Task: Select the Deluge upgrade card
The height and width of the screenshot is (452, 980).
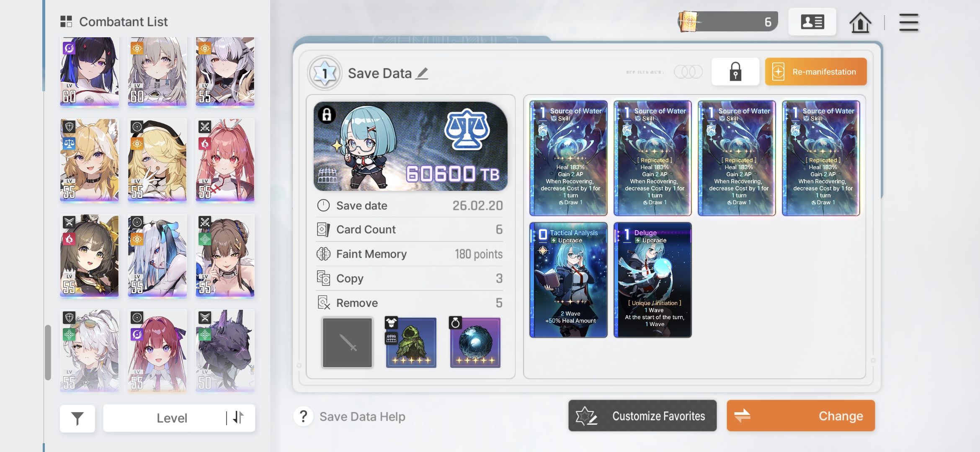Action: tap(652, 280)
